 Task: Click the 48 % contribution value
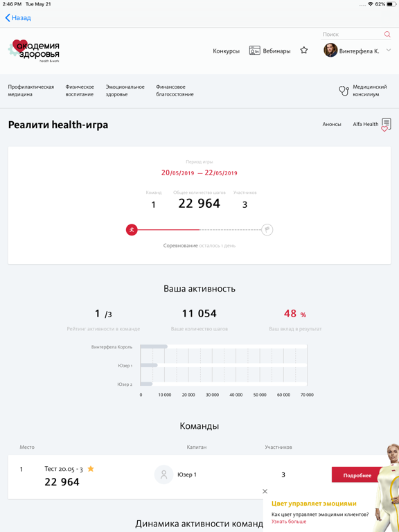(295, 314)
